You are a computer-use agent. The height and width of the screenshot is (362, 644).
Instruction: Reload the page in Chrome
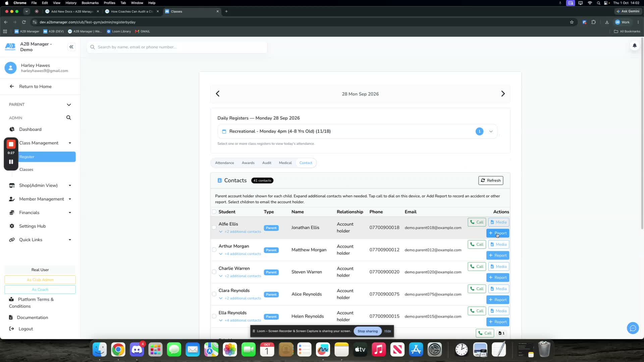(24, 22)
